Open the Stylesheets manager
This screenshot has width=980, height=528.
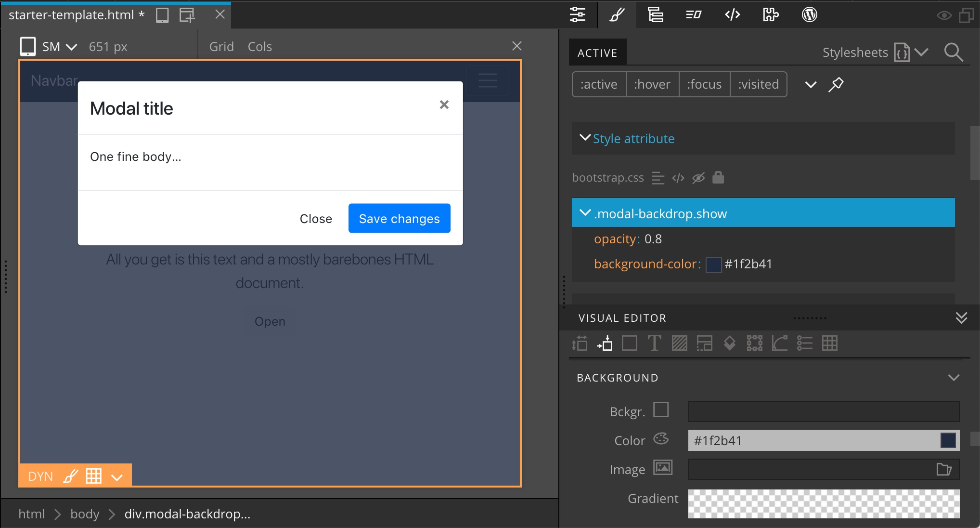(855, 53)
